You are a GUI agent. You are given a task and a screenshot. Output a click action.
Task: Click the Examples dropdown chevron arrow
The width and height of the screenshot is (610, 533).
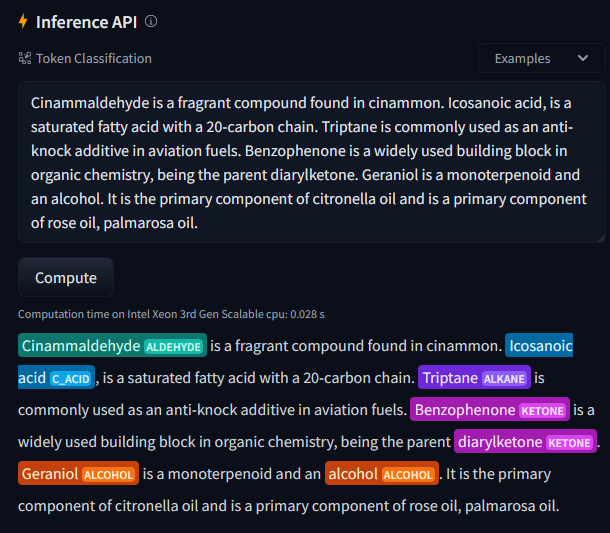(583, 58)
